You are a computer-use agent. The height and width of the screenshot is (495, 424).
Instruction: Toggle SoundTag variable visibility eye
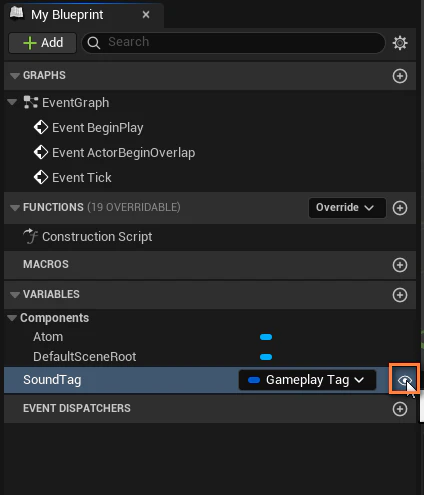404,380
